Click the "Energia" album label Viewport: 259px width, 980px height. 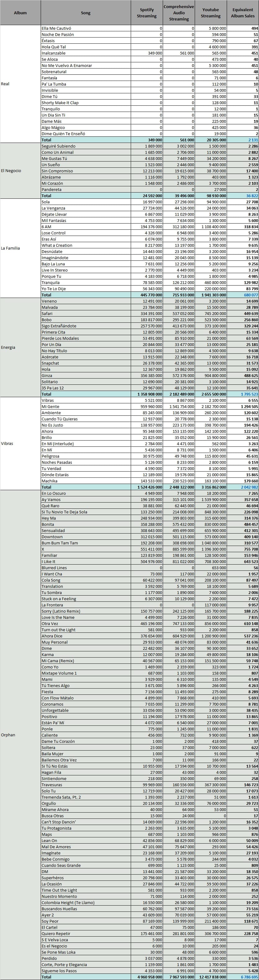pyautogui.click(x=8, y=347)
